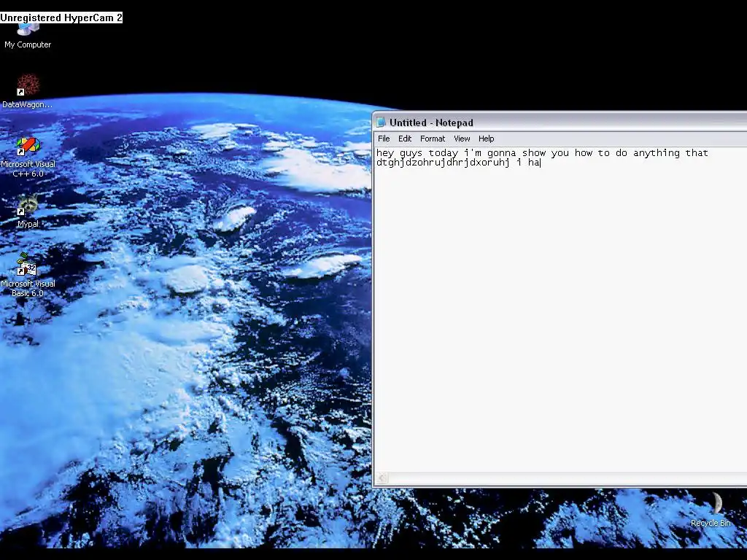Click the word "today" in Notepad text

click(444, 153)
